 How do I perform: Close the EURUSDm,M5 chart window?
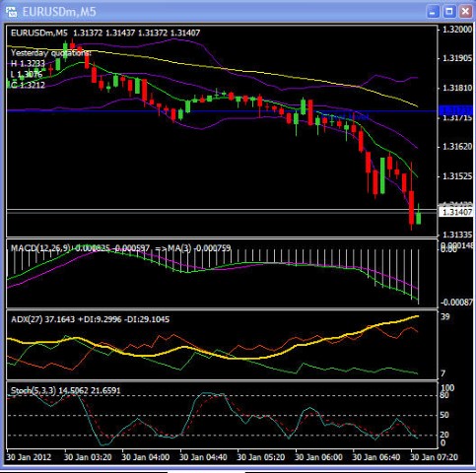pos(465,12)
